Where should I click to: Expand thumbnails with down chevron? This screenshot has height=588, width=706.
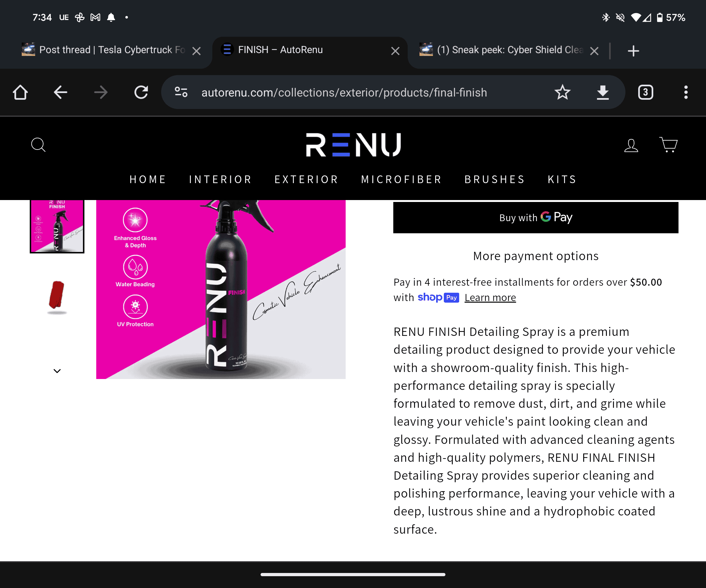pyautogui.click(x=57, y=371)
